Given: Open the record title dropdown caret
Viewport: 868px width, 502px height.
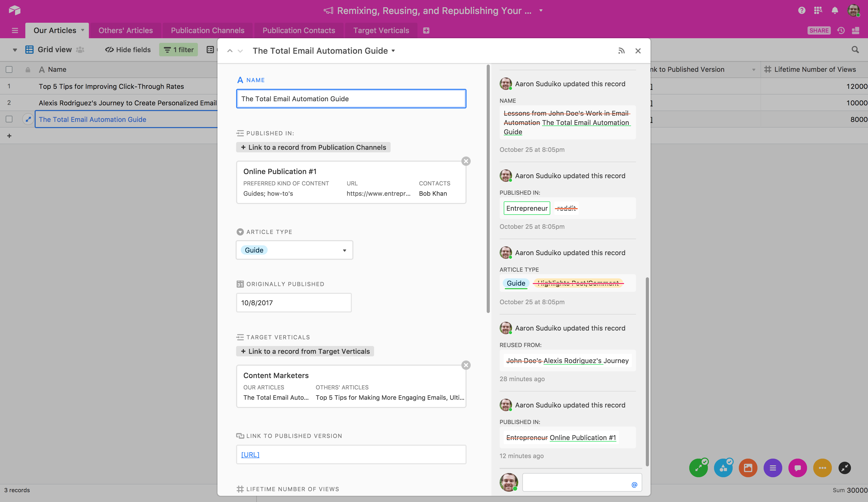Looking at the screenshot, I should pos(393,51).
